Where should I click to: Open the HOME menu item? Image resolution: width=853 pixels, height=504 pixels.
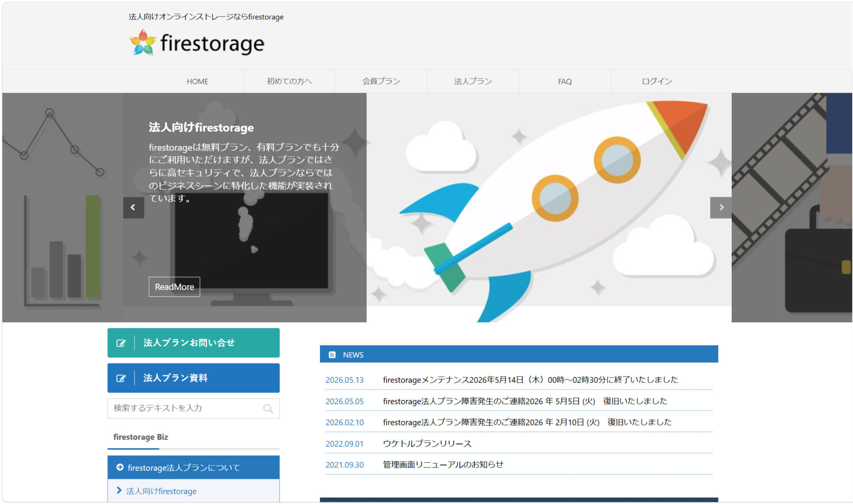click(197, 81)
